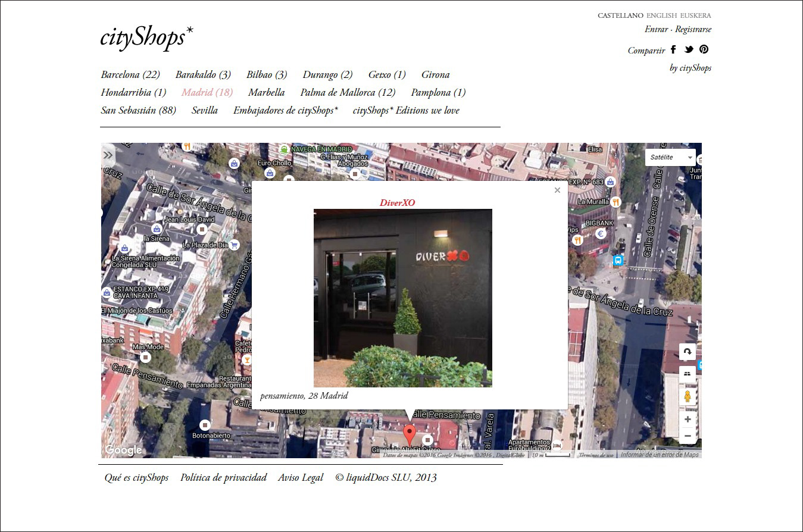The width and height of the screenshot is (803, 532).
Task: Expand the map side panel with the double chevron
Action: coord(108,155)
